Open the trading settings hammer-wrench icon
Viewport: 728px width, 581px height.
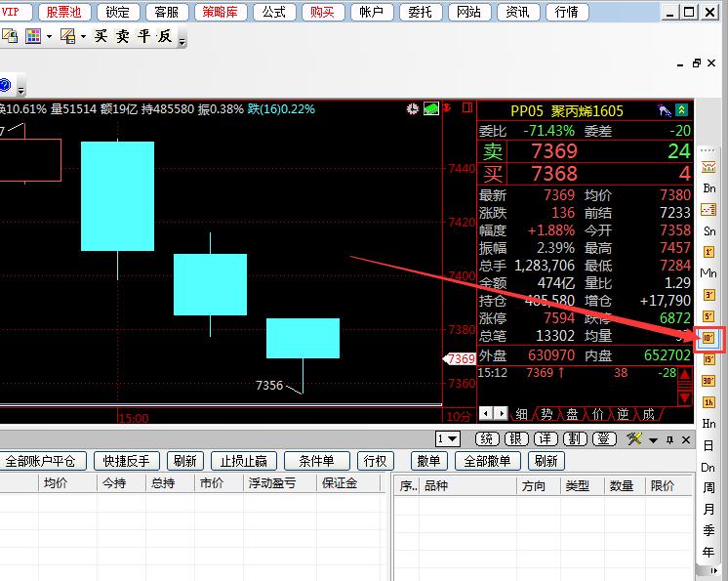[634, 439]
